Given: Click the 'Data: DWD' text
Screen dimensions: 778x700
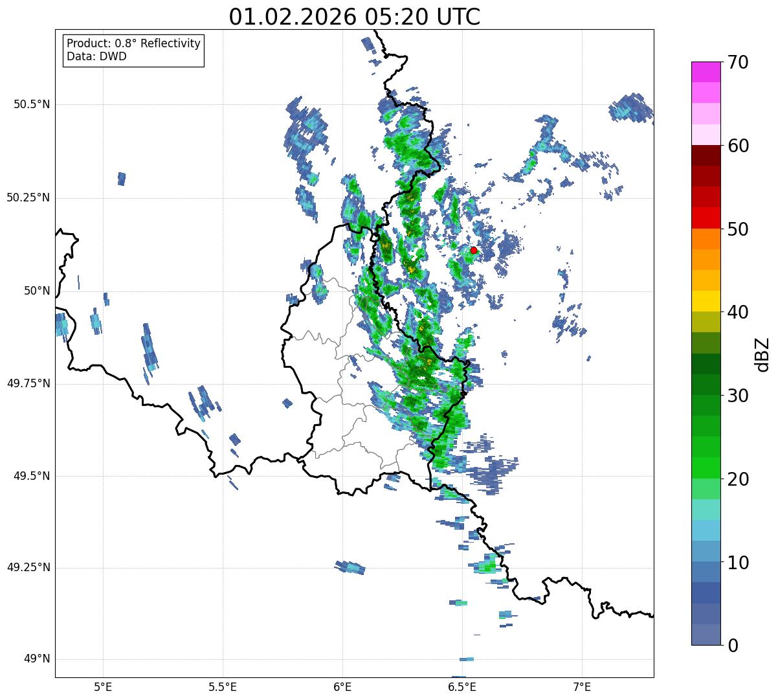Looking at the screenshot, I should (x=96, y=56).
